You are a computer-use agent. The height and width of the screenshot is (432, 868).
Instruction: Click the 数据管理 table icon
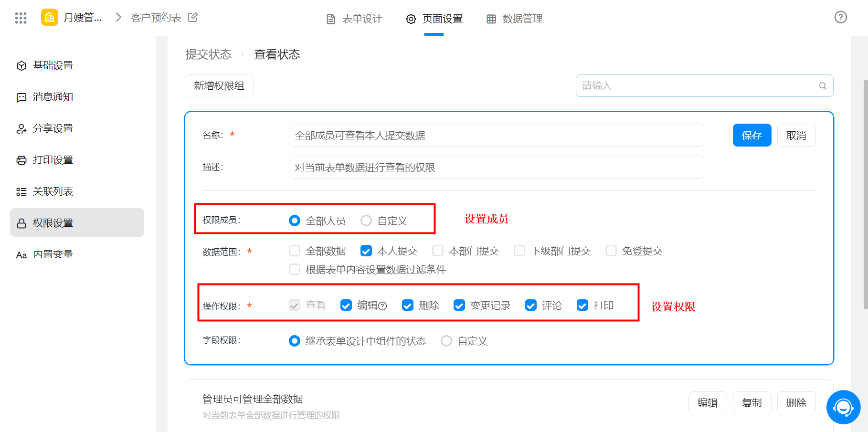point(491,19)
